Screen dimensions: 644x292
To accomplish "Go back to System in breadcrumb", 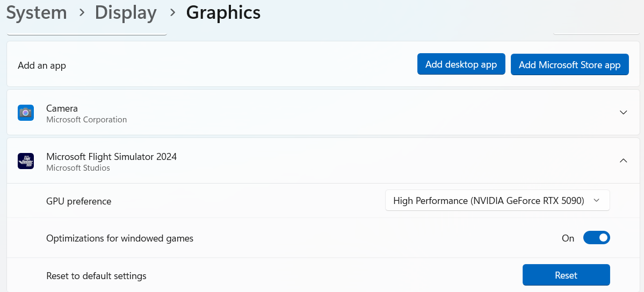I will (x=37, y=12).
